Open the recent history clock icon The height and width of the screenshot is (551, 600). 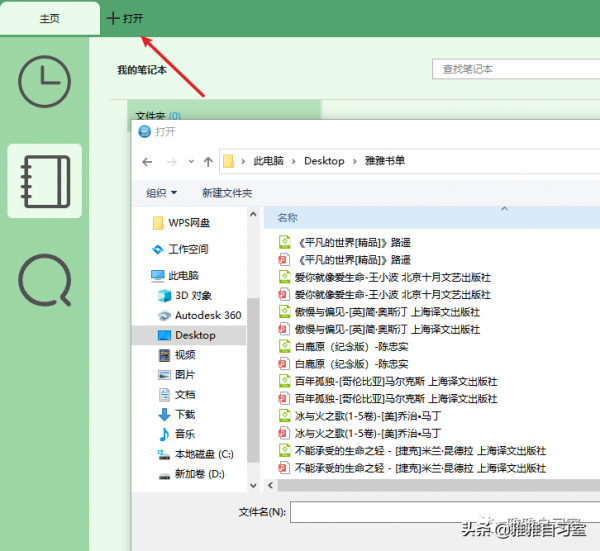44,82
